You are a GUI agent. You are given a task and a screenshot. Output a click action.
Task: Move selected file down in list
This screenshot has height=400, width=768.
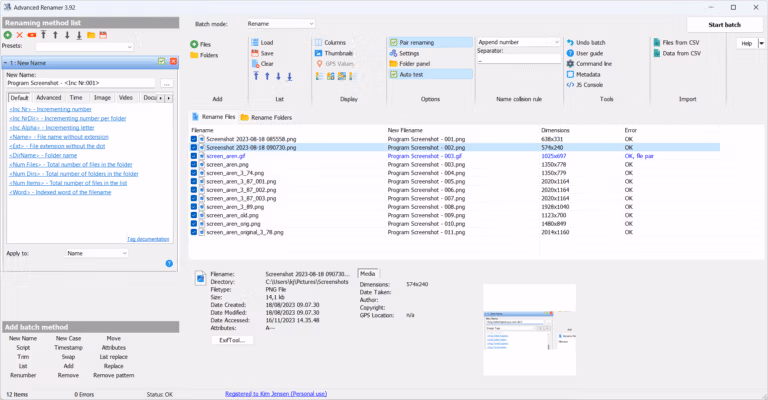pyautogui.click(x=278, y=76)
